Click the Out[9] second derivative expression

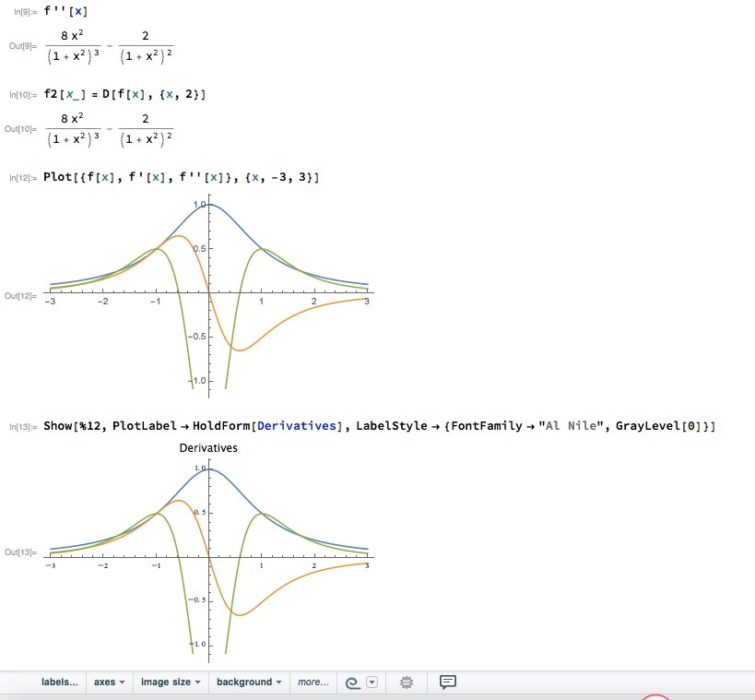[110, 46]
